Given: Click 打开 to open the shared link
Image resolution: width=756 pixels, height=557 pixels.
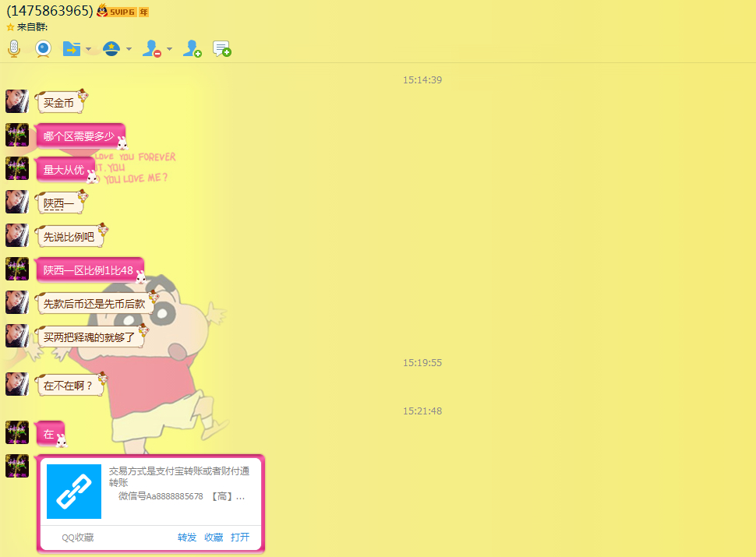Looking at the screenshot, I should pyautogui.click(x=240, y=538).
